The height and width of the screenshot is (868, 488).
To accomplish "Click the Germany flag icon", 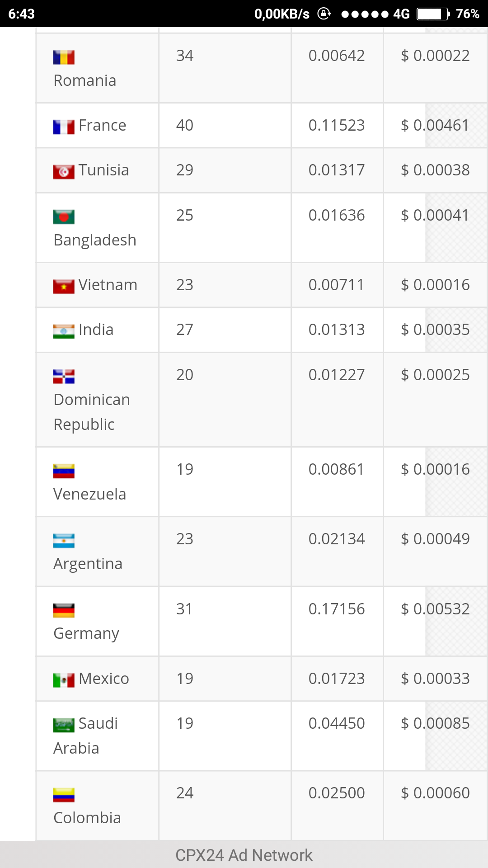I will point(64,610).
